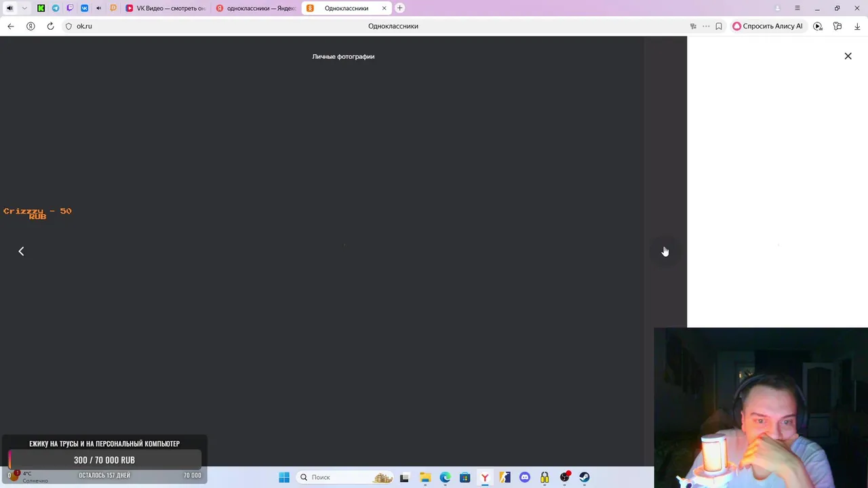The height and width of the screenshot is (488, 868).
Task: Switch to the одноклассники Яндекс search tab
Action: point(256,8)
